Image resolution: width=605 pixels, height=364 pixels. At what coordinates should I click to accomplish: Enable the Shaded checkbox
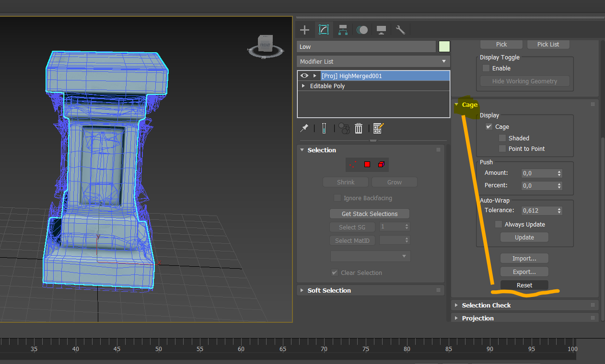pos(502,138)
